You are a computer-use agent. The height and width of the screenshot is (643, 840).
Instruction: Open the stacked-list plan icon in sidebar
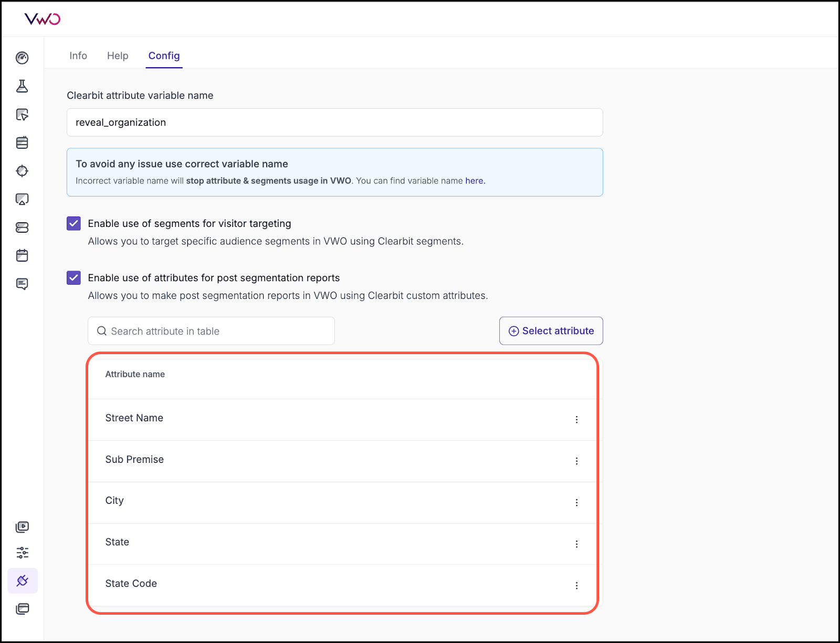coord(22,142)
